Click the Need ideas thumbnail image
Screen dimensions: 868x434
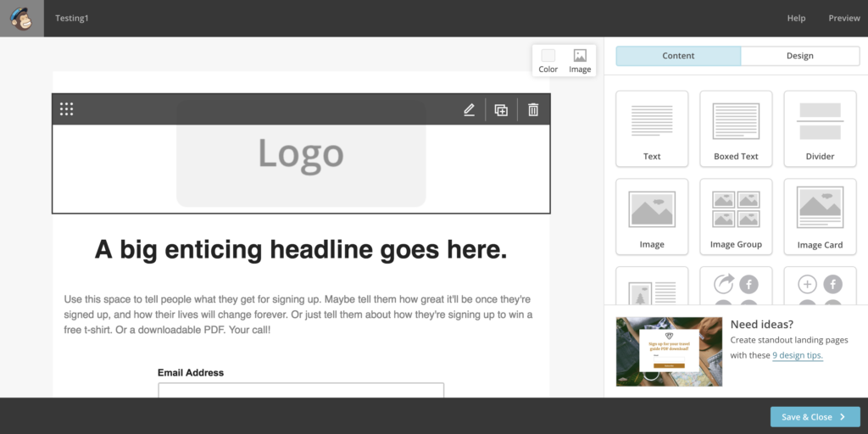tap(669, 352)
